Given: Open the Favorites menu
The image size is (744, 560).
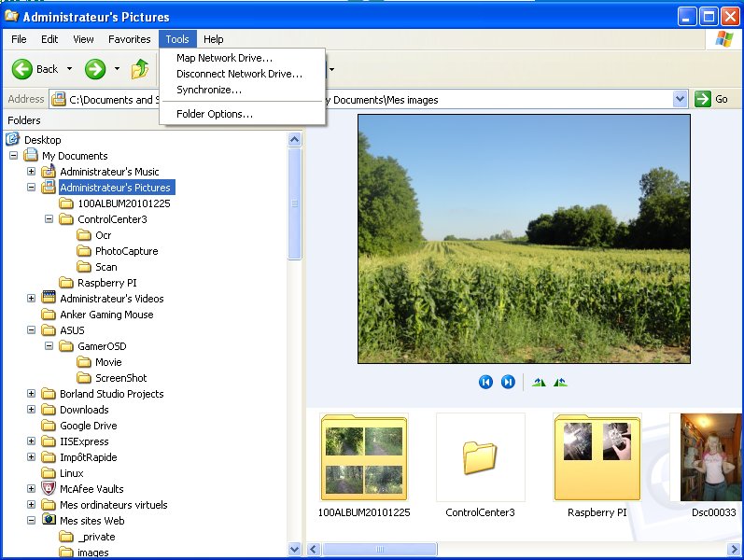Looking at the screenshot, I should (129, 39).
